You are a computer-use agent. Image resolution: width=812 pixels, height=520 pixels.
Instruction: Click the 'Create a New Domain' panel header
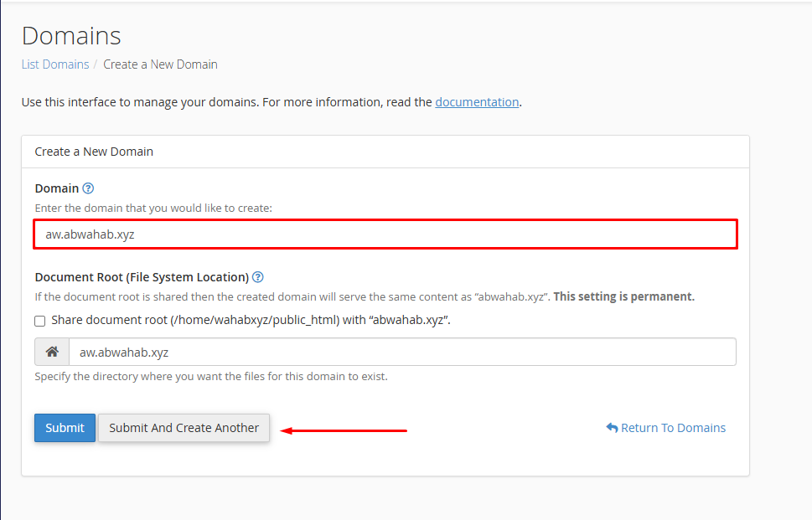pyautogui.click(x=94, y=152)
